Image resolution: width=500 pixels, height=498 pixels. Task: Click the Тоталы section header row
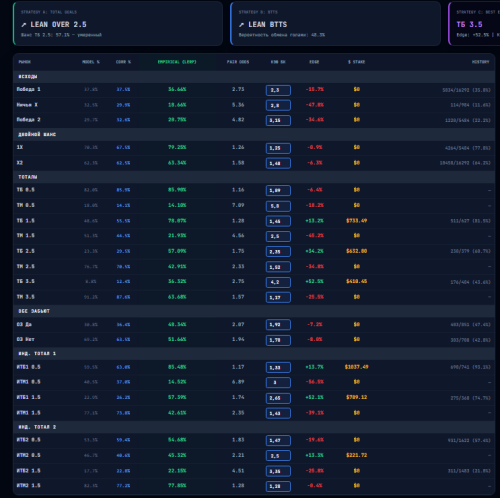coord(254,177)
